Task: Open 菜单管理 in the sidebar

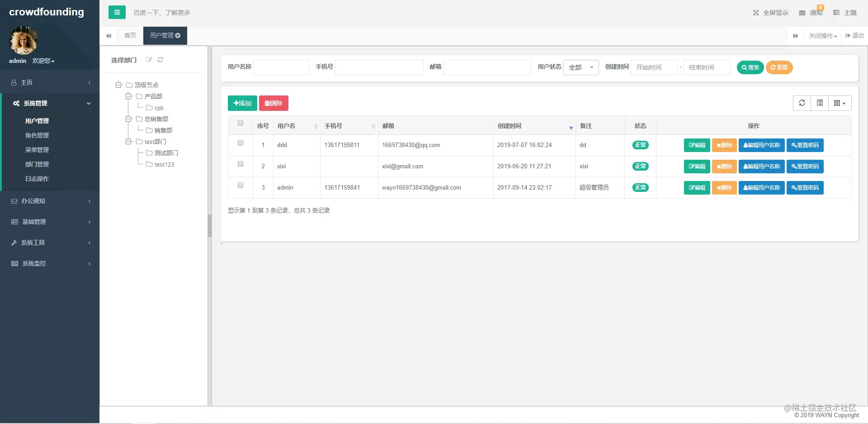Action: pos(37,150)
